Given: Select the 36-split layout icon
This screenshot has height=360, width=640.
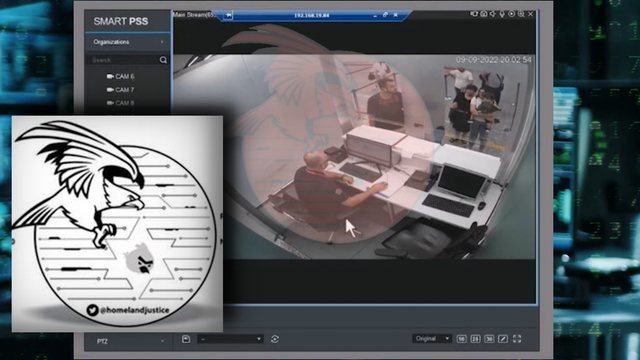Looking at the screenshot, I should point(489,339).
